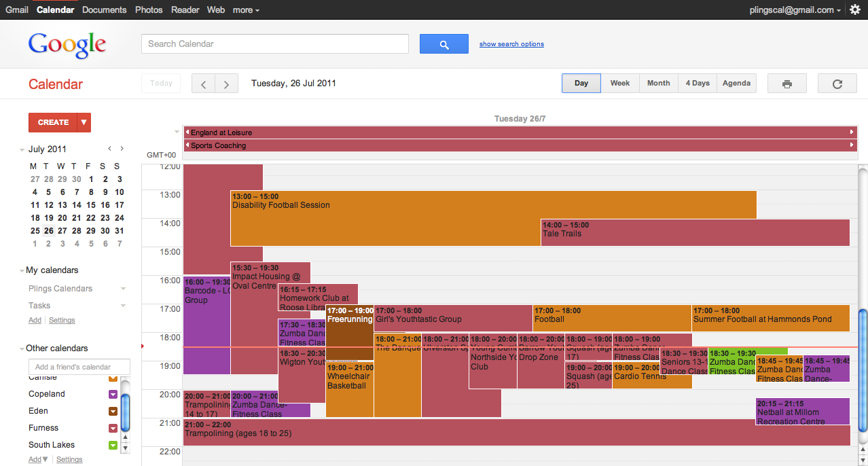The image size is (868, 466).
Task: Click the blue search magnifier button
Action: pos(444,44)
